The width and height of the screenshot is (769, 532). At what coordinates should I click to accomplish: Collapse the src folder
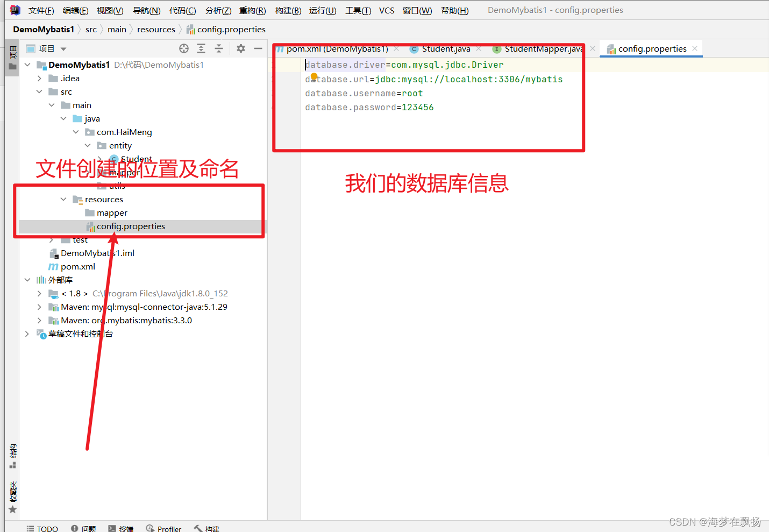click(x=39, y=91)
